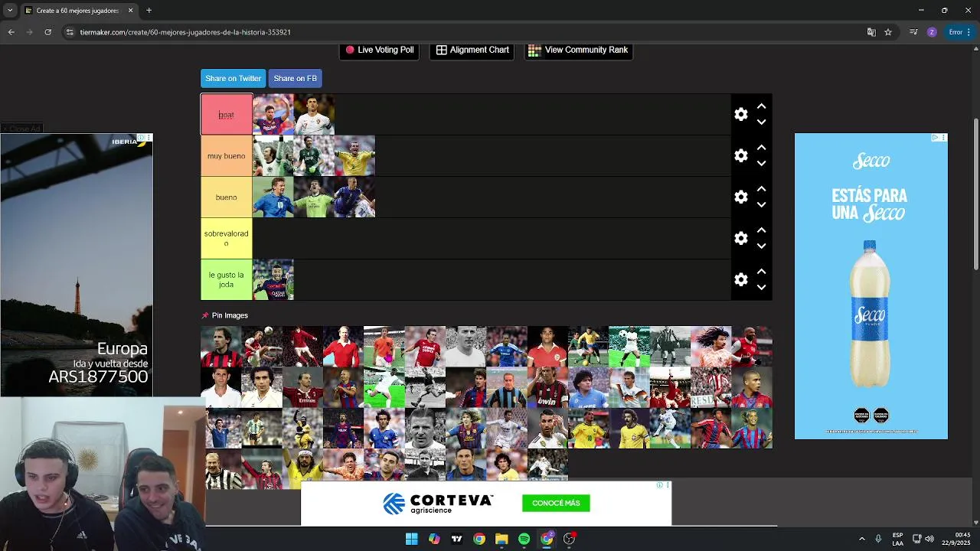Screen dimensions: 980x551
Task: Select the muy bueno tier label
Action: tap(227, 156)
